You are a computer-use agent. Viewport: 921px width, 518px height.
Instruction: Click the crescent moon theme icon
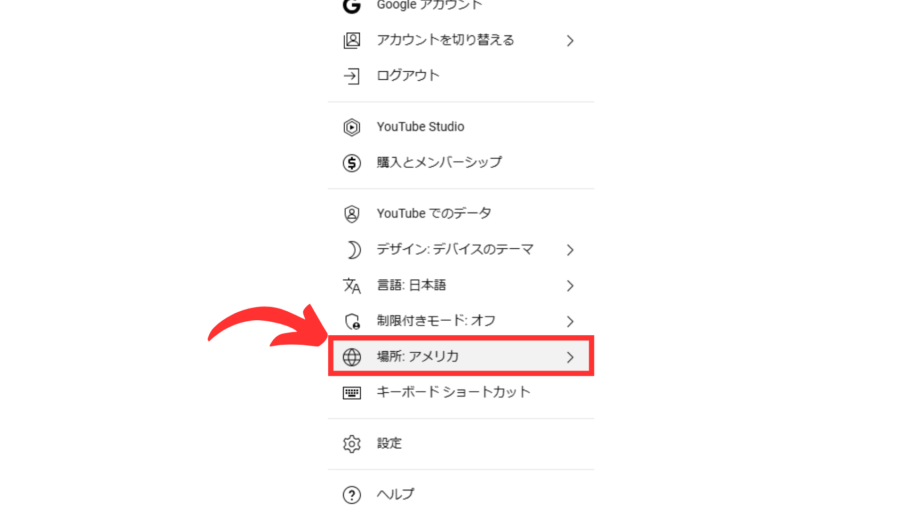pyautogui.click(x=352, y=250)
